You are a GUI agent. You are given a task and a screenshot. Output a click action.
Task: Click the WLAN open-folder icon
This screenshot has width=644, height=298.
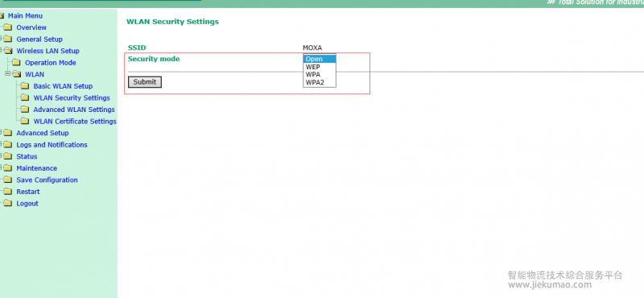point(16,74)
